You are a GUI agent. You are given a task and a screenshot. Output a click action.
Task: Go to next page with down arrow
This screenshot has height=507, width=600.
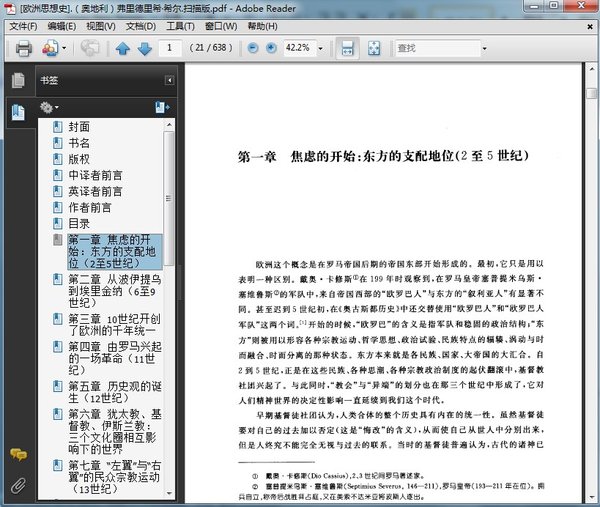tap(145, 49)
